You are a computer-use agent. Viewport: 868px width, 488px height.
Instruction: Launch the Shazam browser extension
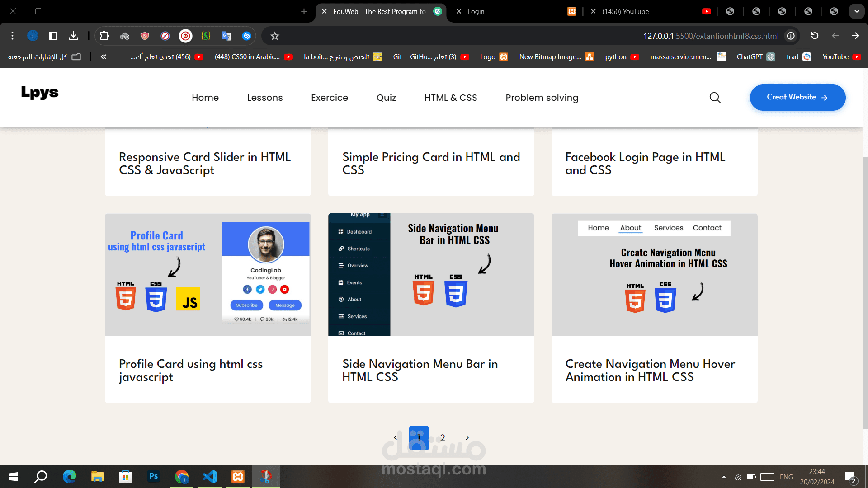point(246,36)
